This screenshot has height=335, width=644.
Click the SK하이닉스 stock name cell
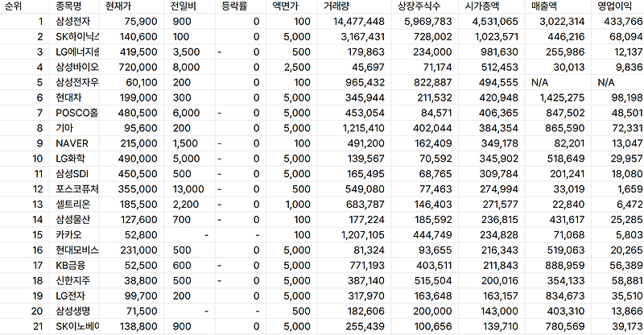[74, 36]
